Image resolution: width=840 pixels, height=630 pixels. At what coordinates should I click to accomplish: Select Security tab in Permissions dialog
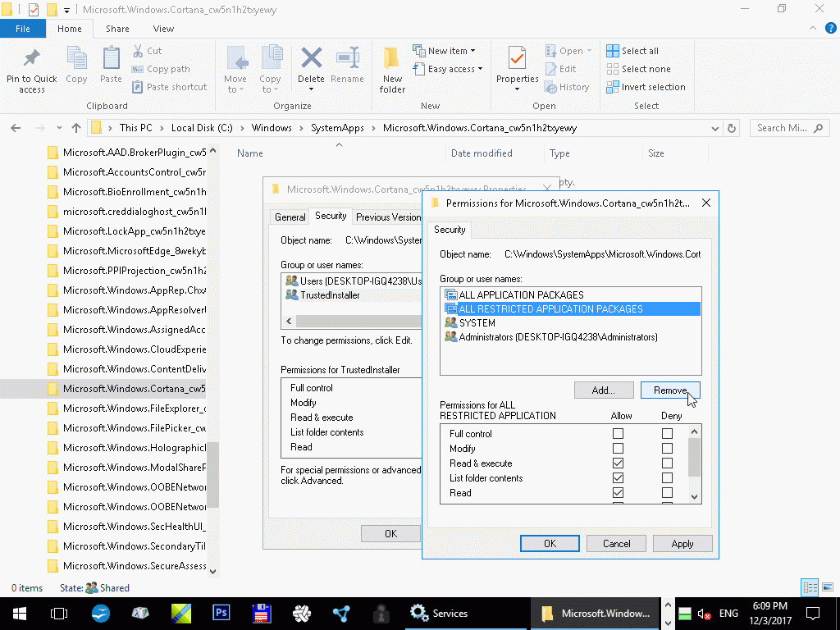[x=450, y=230]
